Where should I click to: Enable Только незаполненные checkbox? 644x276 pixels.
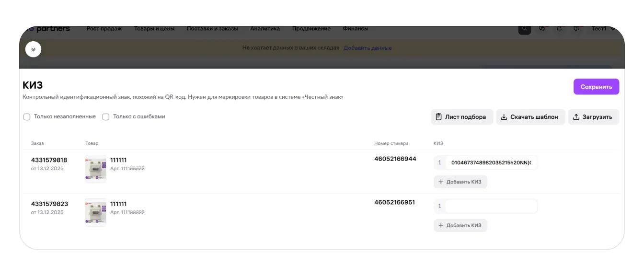pos(27,117)
